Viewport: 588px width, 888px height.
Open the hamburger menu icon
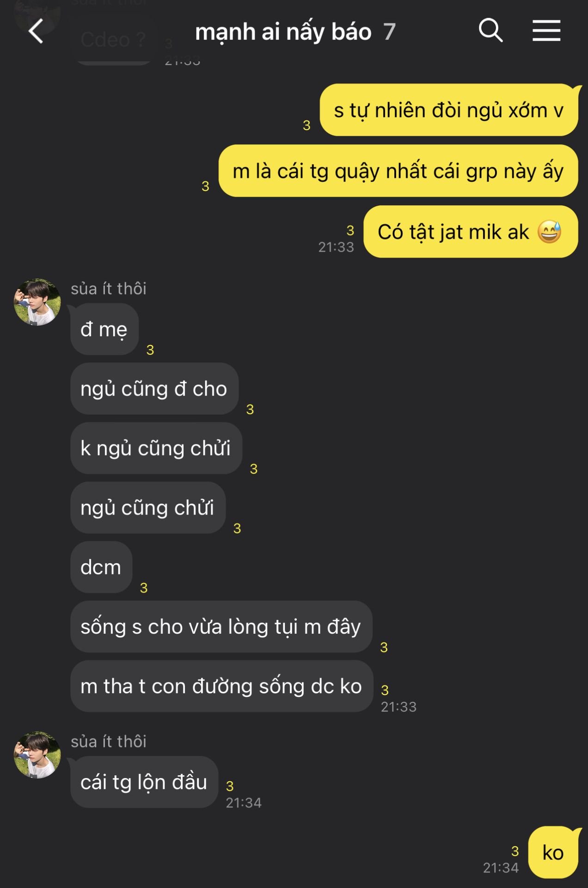[x=546, y=31]
